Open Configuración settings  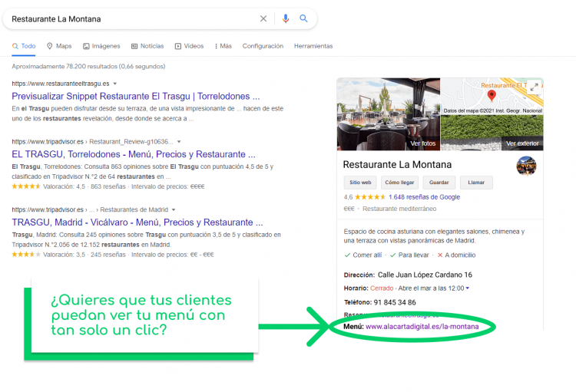pos(263,46)
